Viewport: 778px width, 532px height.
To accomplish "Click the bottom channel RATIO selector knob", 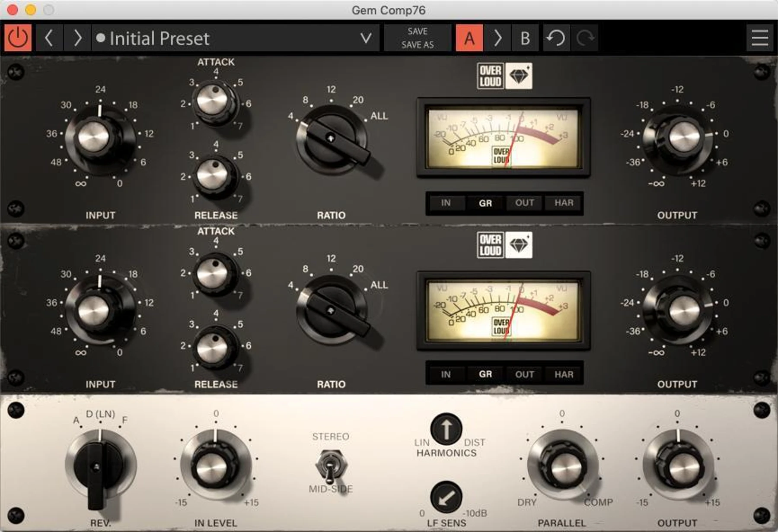I will pos(332,309).
